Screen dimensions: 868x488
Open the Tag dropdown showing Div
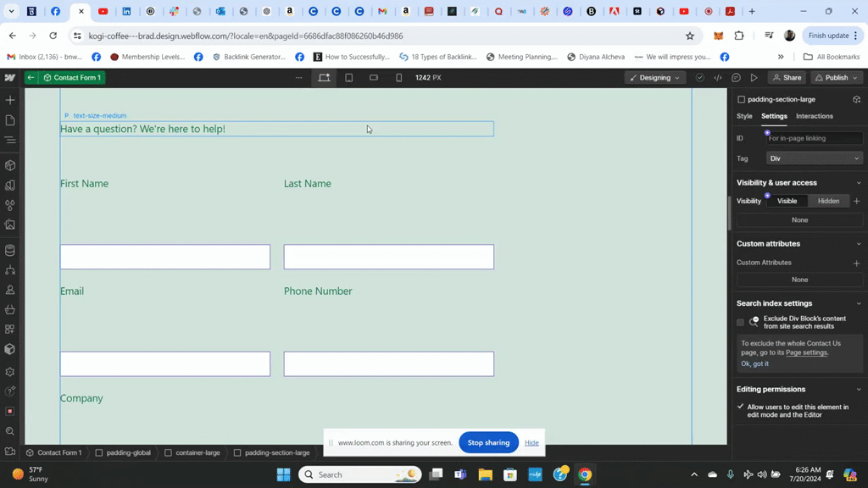tap(814, 158)
